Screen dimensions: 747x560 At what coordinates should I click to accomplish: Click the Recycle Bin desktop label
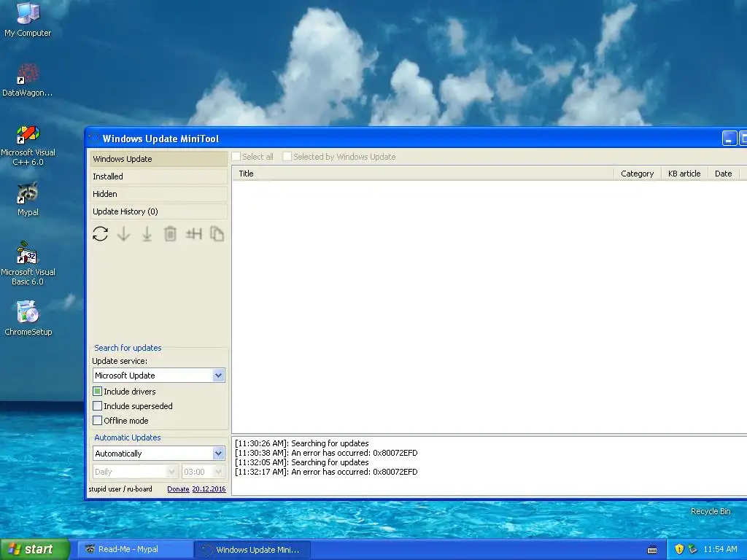pos(711,511)
